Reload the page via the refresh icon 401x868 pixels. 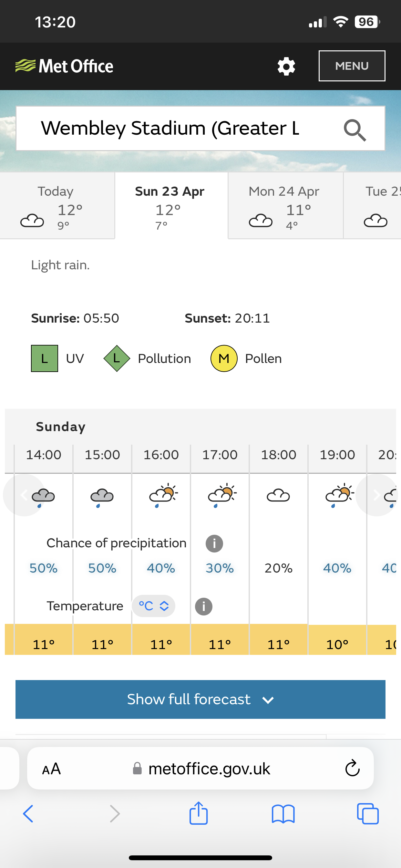353,768
